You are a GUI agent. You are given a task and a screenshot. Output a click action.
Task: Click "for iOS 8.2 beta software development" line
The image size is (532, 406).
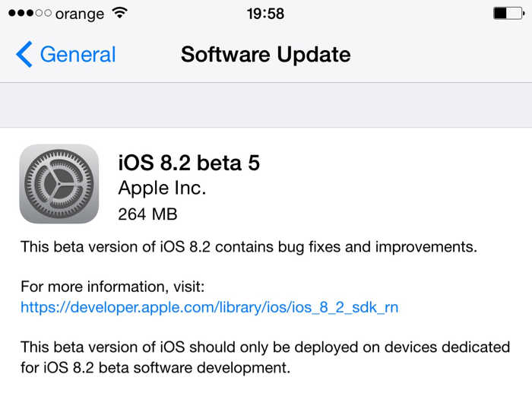[156, 368]
